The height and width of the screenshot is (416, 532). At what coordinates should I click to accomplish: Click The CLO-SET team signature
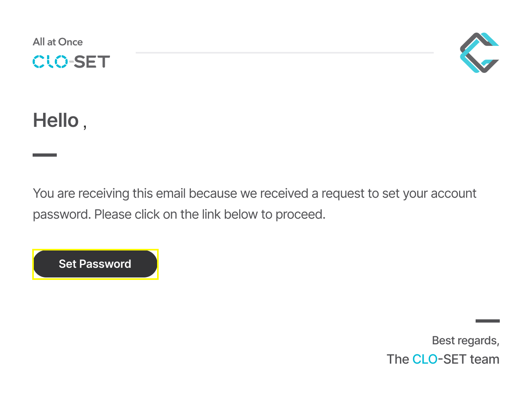pyautogui.click(x=443, y=359)
